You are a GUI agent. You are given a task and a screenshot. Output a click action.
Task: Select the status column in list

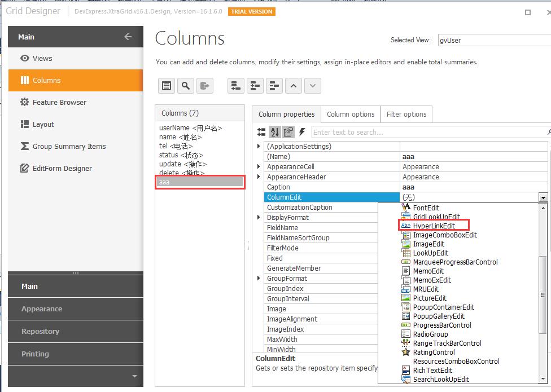(x=181, y=155)
